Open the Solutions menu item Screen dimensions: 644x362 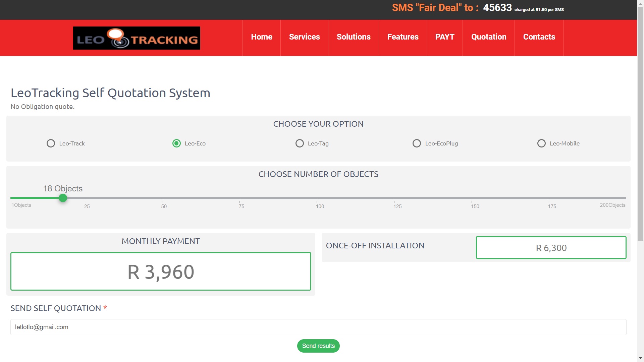pyautogui.click(x=354, y=37)
